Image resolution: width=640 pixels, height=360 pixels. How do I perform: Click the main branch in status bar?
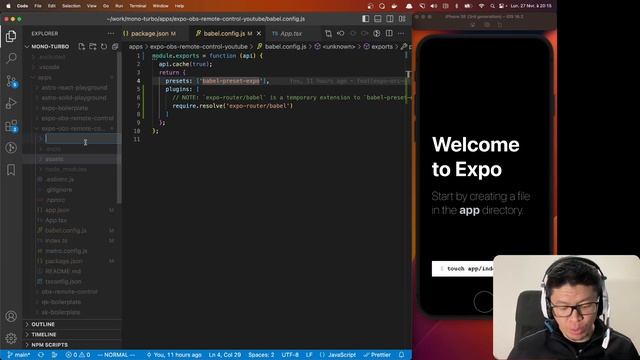tap(19, 355)
